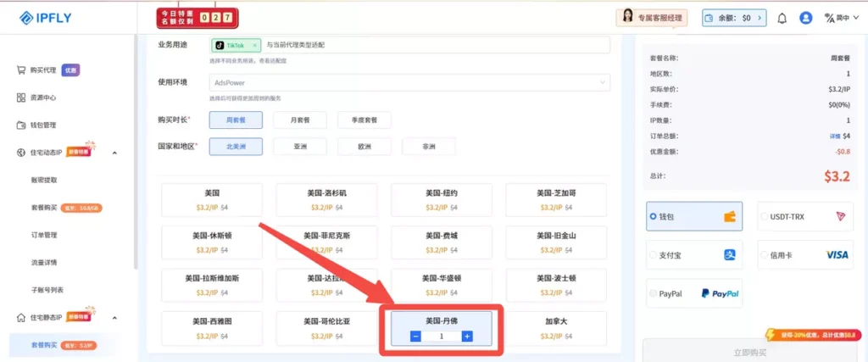Click the 今日特惠 countdown banner
The width and height of the screenshot is (868, 362).
point(198,18)
